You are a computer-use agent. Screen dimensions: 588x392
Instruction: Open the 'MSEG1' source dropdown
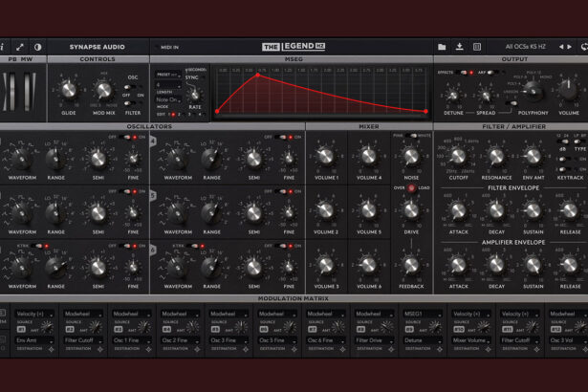423,314
